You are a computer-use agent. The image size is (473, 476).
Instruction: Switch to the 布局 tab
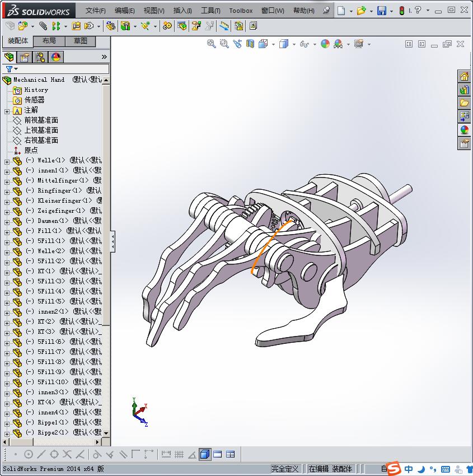49,41
